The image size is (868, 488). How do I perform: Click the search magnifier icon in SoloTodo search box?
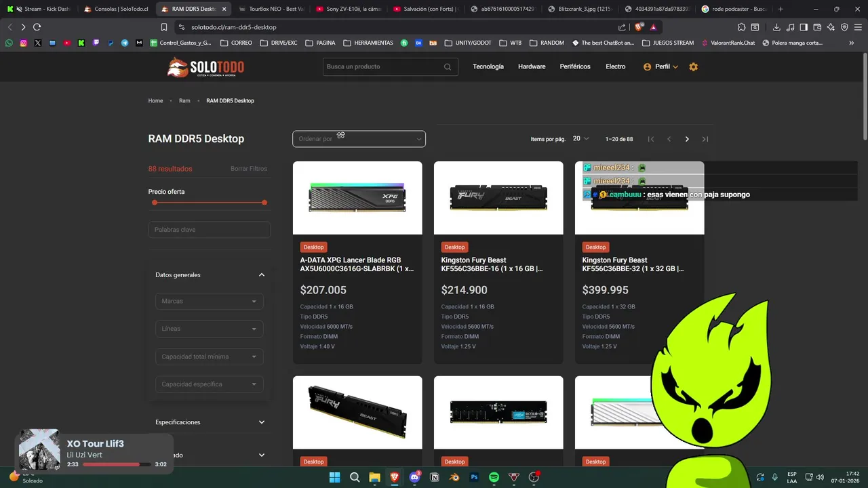(448, 66)
